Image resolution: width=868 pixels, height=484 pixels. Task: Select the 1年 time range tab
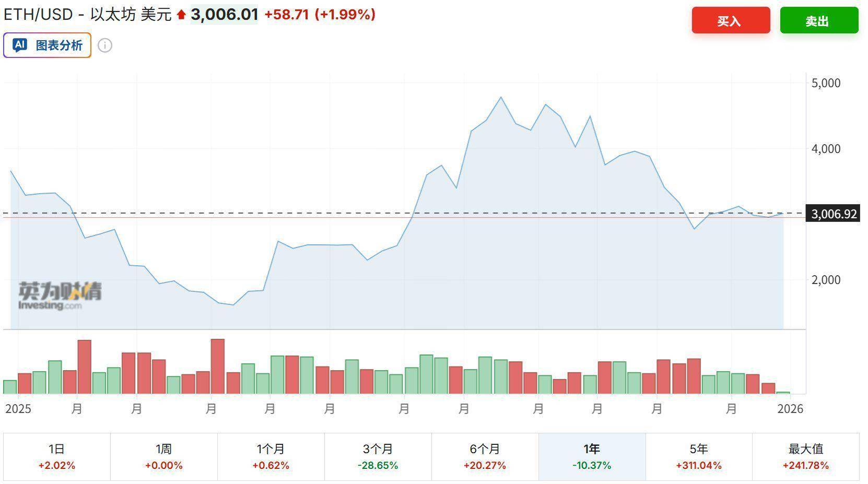592,456
